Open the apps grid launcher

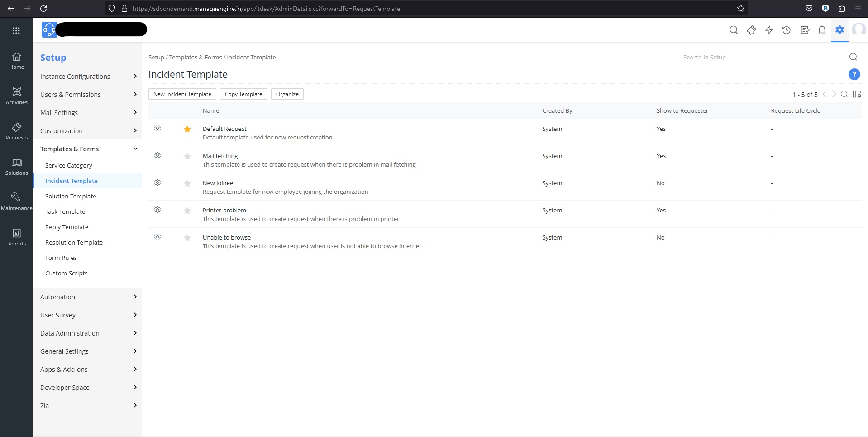click(x=16, y=30)
